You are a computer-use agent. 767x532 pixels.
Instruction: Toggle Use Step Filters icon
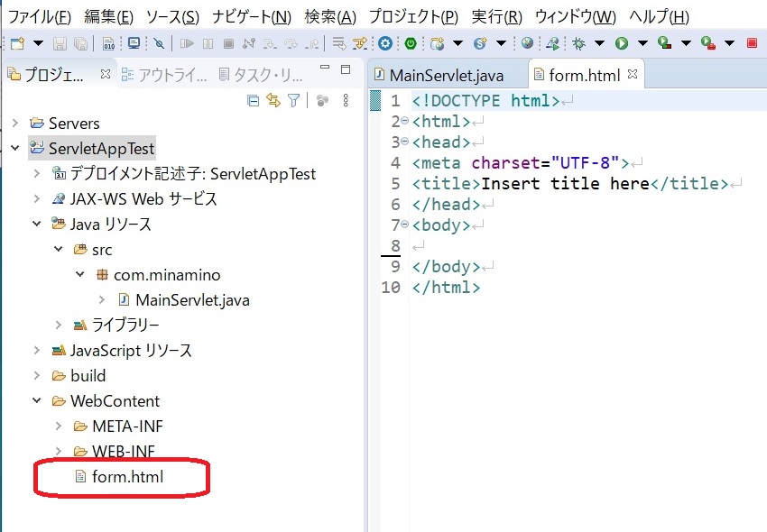click(x=360, y=43)
